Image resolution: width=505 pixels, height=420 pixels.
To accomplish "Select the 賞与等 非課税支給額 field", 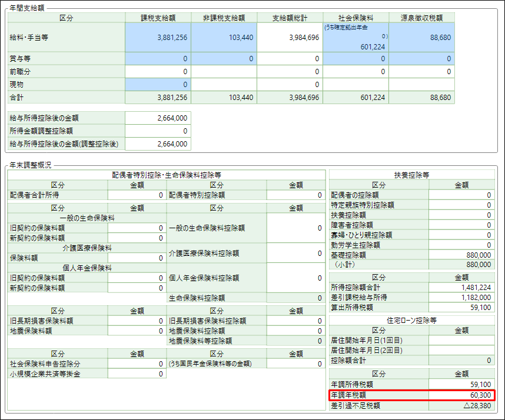I will pyautogui.click(x=224, y=59).
